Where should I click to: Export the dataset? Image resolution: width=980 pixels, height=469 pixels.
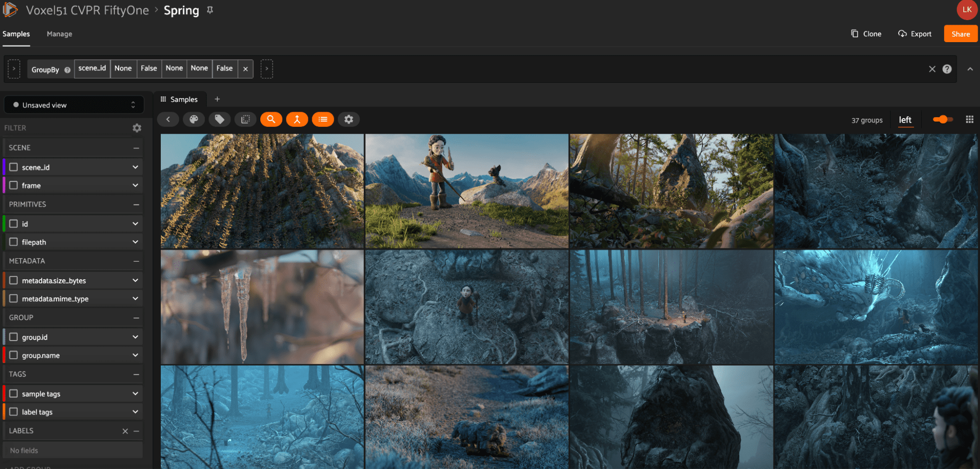[x=915, y=34]
